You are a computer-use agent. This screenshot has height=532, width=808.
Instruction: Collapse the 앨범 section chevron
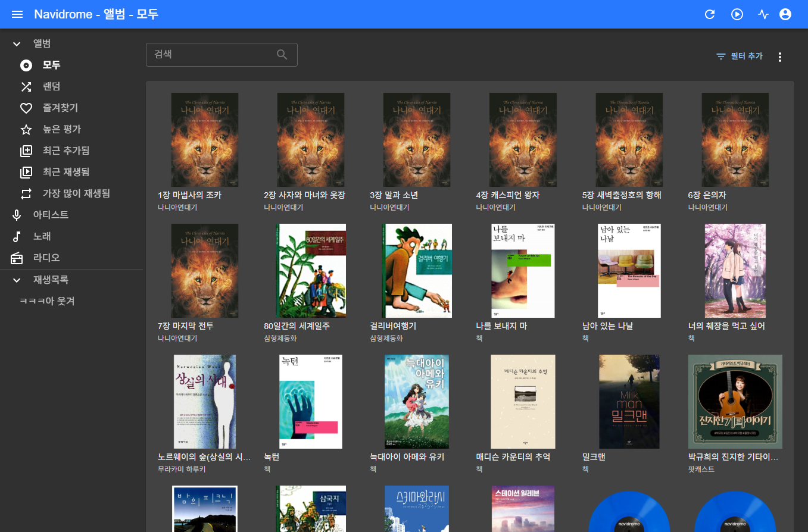coord(17,44)
